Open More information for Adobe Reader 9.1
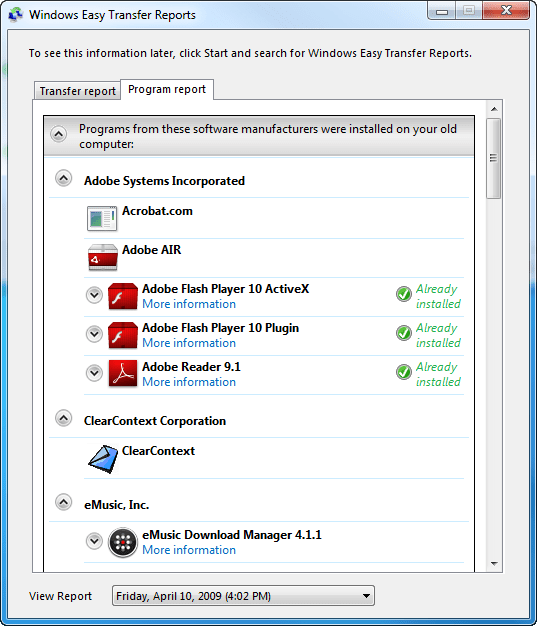This screenshot has width=537, height=626. [x=189, y=382]
